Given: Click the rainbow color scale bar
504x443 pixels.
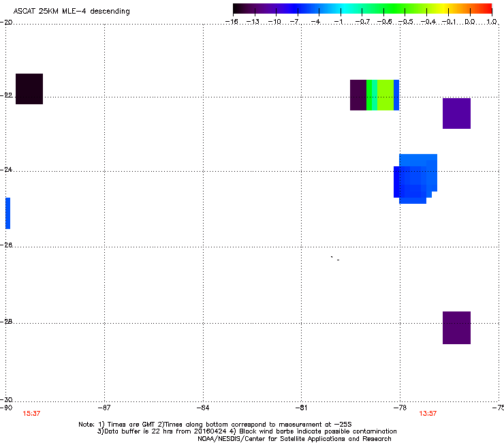Looking at the screenshot, I should (x=362, y=9).
